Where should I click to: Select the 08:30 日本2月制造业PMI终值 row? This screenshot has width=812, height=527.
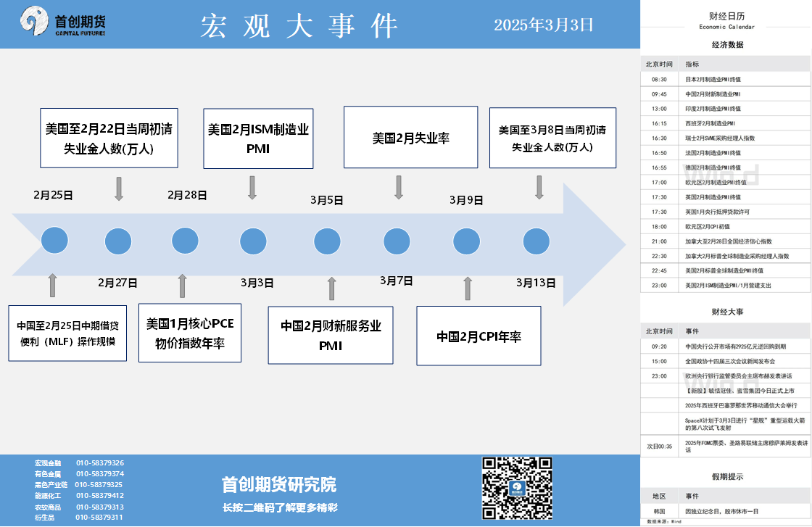725,79
